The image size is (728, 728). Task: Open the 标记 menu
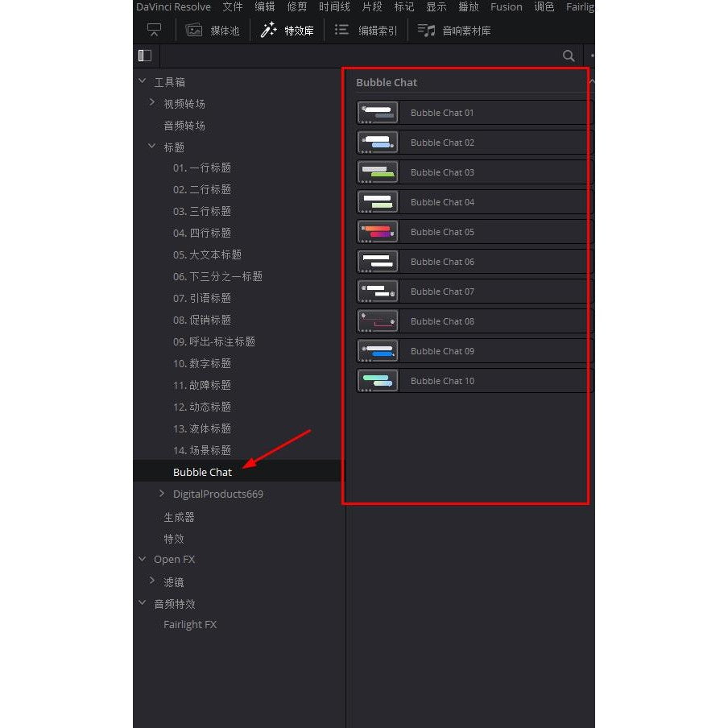click(x=404, y=7)
